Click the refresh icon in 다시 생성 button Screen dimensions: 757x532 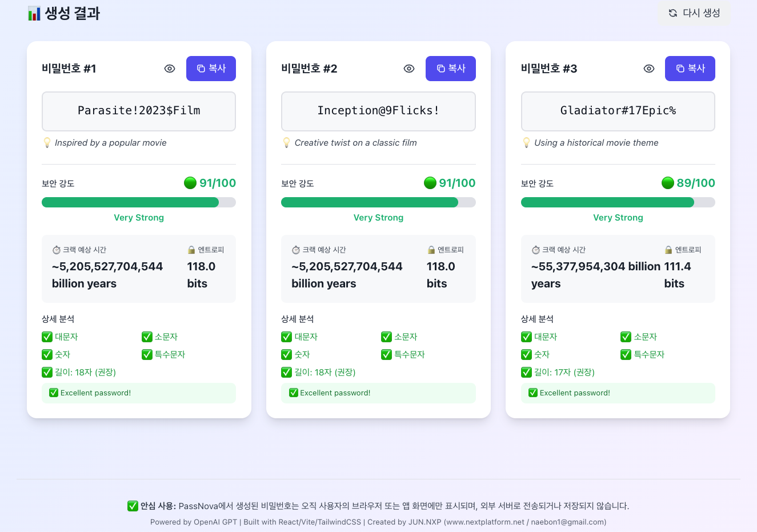click(672, 13)
